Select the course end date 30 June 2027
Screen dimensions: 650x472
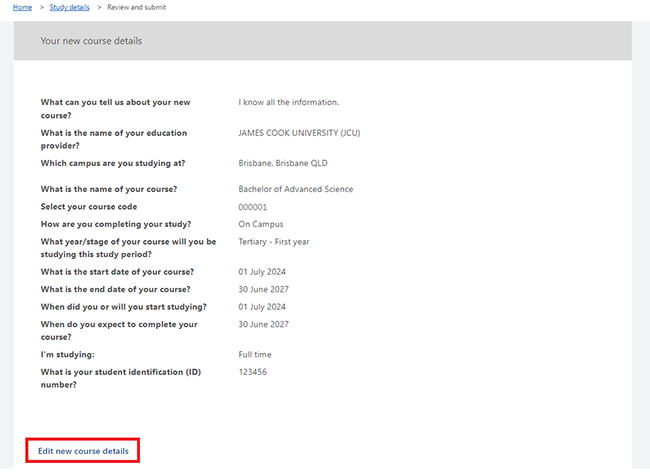tap(264, 289)
